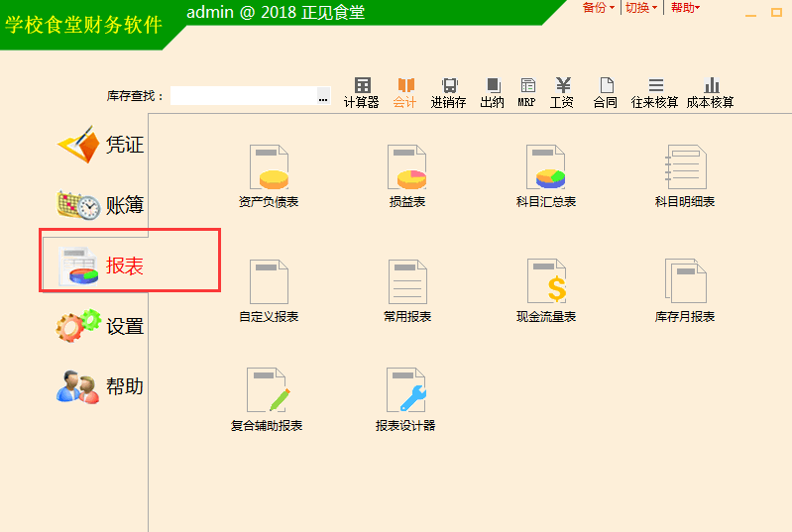This screenshot has height=532, width=792.
Task: Select 凭证 in the sidebar
Action: (x=100, y=145)
